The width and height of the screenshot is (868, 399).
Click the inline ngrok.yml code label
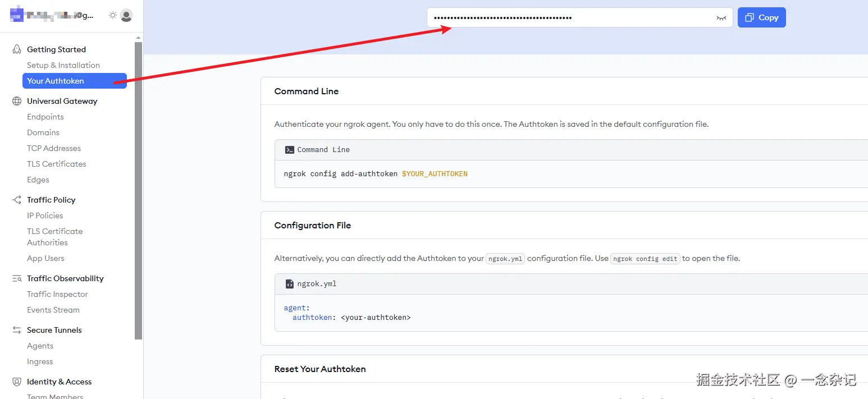click(x=505, y=259)
